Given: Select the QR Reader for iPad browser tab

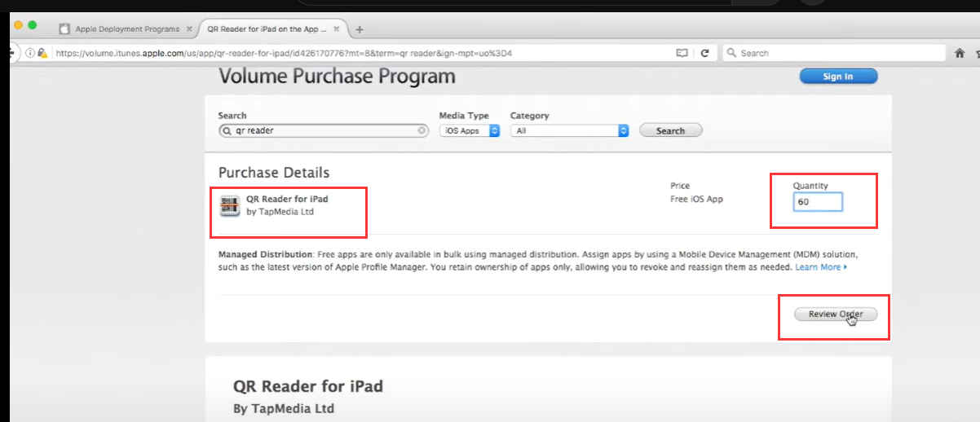Looking at the screenshot, I should coord(267,29).
